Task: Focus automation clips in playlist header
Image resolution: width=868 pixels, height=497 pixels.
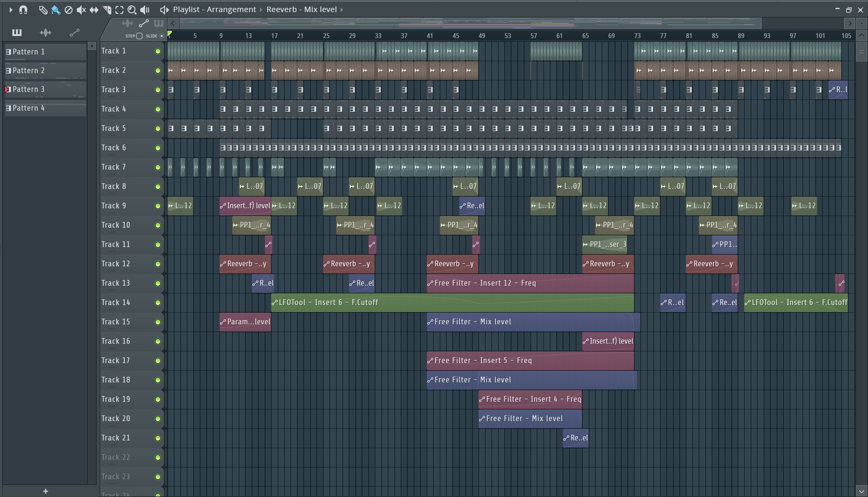Action: (x=144, y=23)
